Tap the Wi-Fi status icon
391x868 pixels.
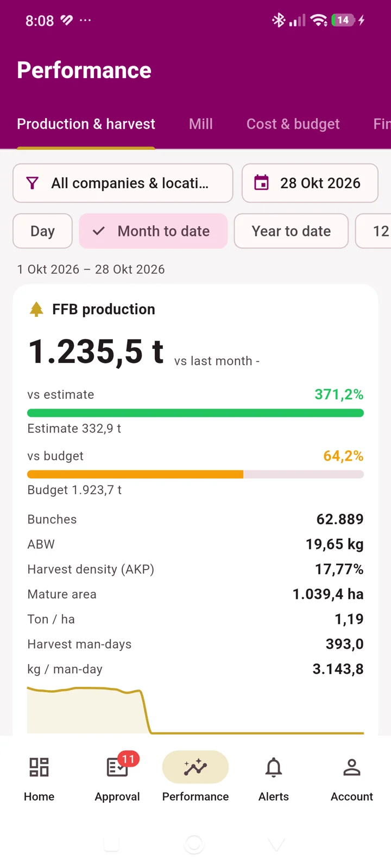tap(319, 21)
